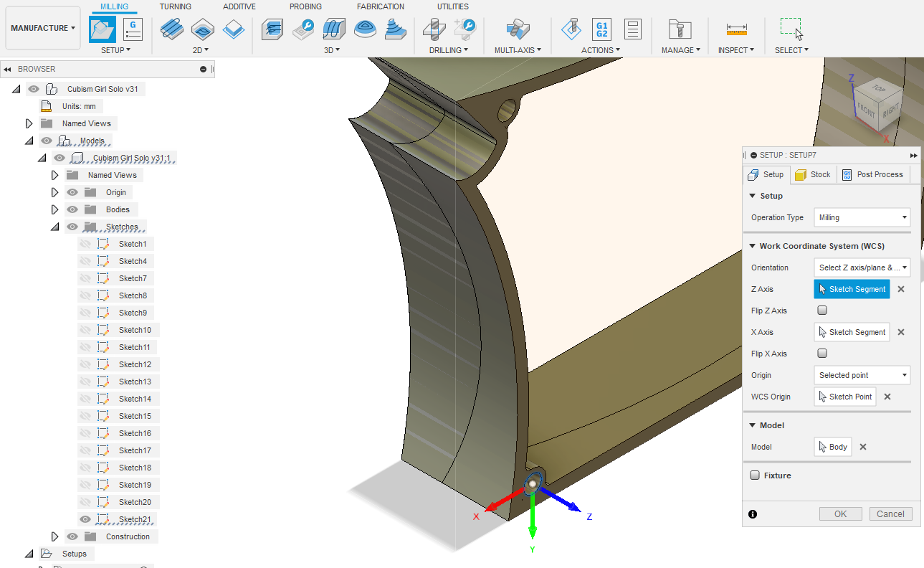Select the 2D Adaptive Clearing tool

click(x=171, y=29)
